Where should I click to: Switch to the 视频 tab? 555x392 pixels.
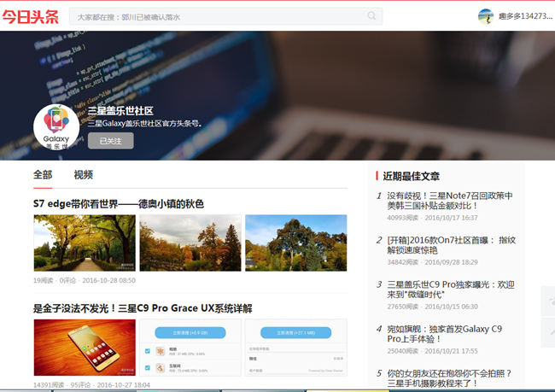83,175
